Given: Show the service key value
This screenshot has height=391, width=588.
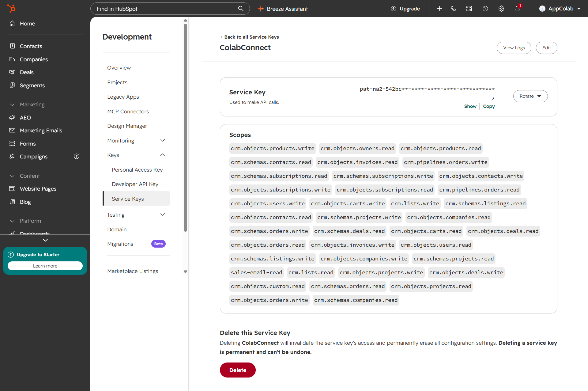Looking at the screenshot, I should point(470,106).
